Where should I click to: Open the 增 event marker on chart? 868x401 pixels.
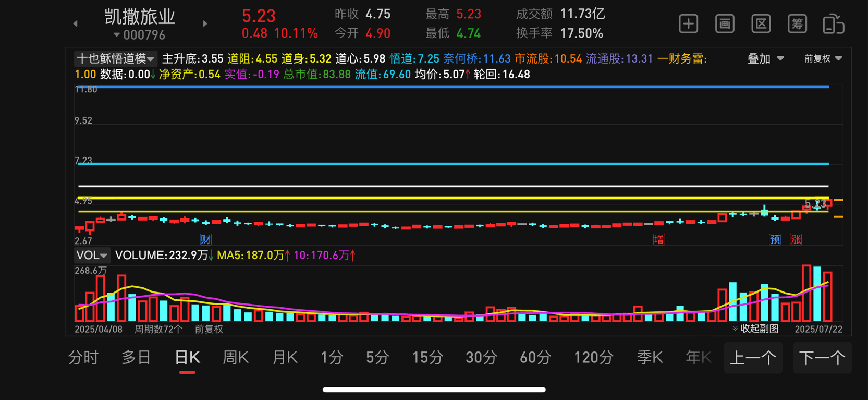[659, 239]
